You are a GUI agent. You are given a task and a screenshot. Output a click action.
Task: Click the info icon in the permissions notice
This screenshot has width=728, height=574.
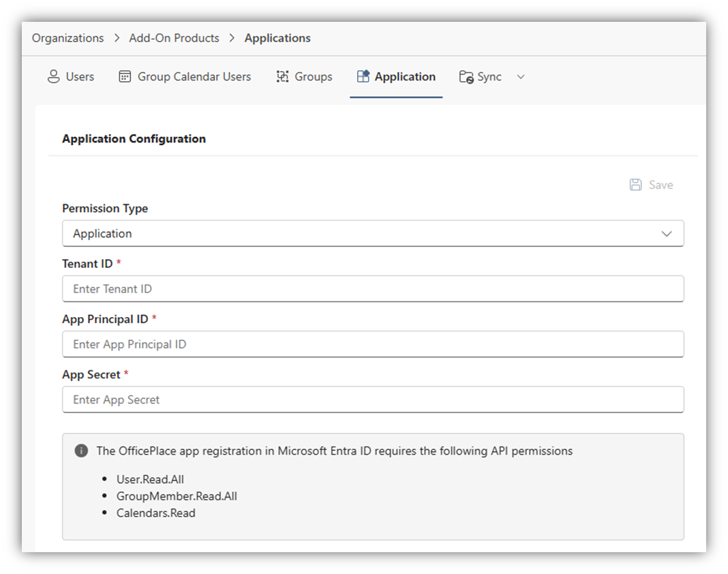(81, 451)
